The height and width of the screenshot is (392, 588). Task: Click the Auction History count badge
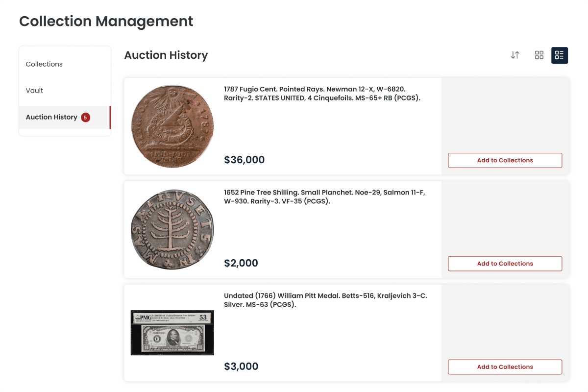tap(86, 117)
